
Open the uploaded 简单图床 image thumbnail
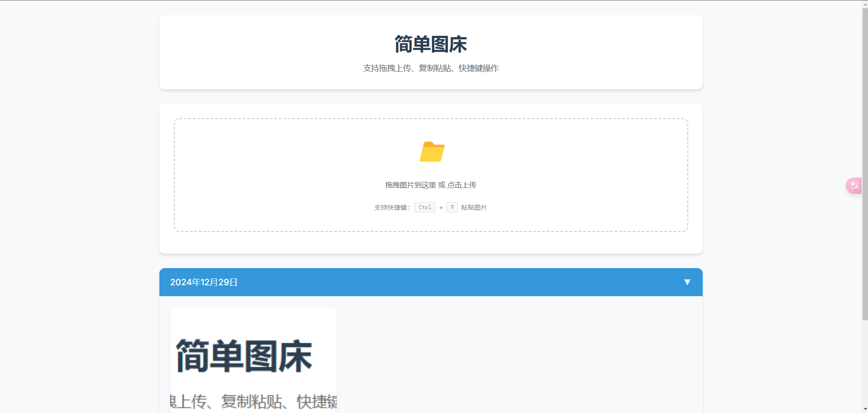(253, 358)
